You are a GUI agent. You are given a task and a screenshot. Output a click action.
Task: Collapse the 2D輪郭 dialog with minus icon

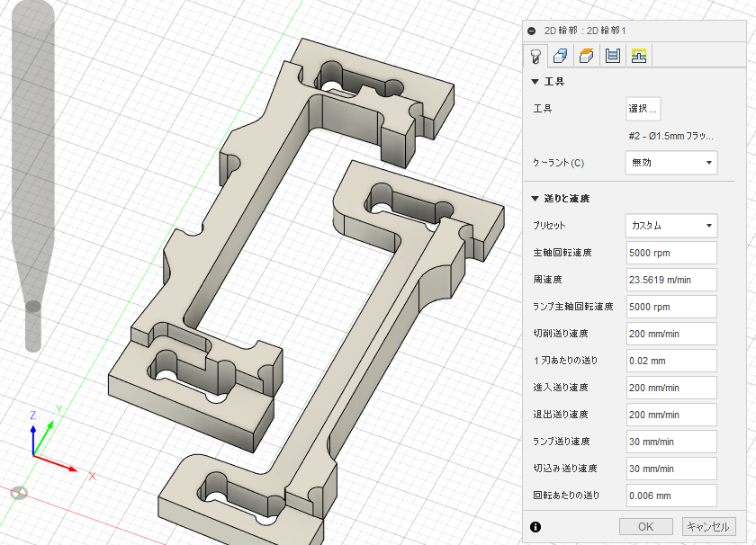[x=531, y=31]
